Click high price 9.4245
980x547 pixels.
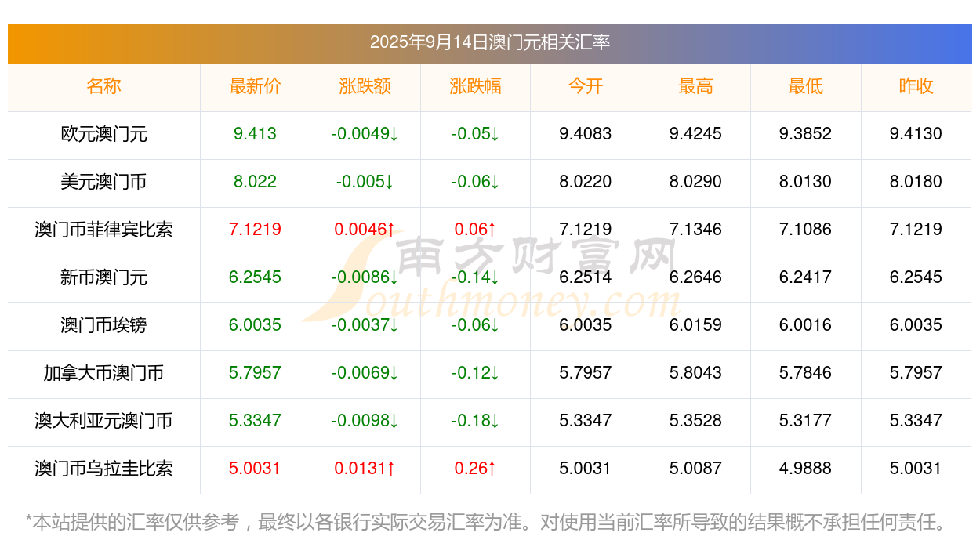pyautogui.click(x=695, y=134)
